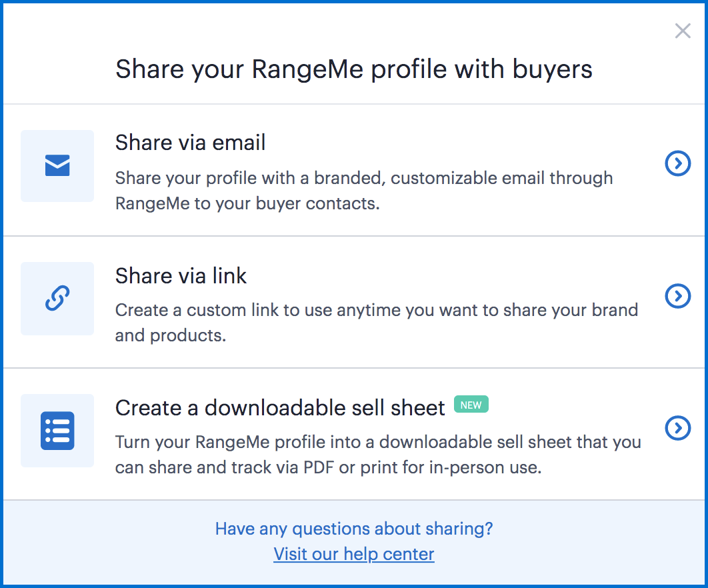
Task: Click the envelope email icon
Action: pos(57,165)
